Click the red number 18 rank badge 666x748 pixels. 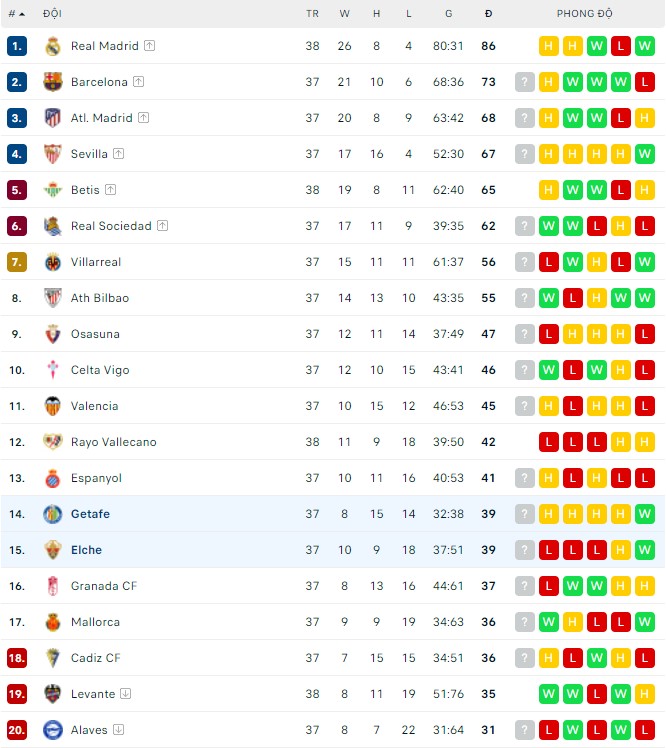[x=16, y=658]
